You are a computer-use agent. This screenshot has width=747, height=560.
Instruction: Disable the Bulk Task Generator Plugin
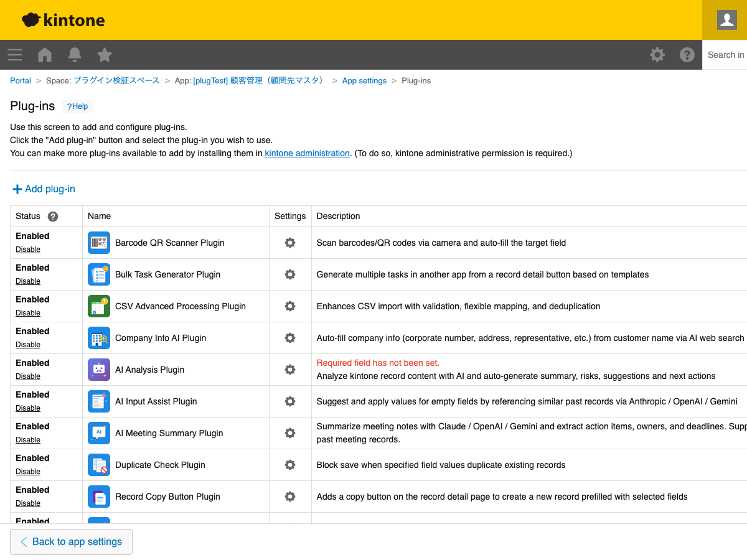point(28,281)
